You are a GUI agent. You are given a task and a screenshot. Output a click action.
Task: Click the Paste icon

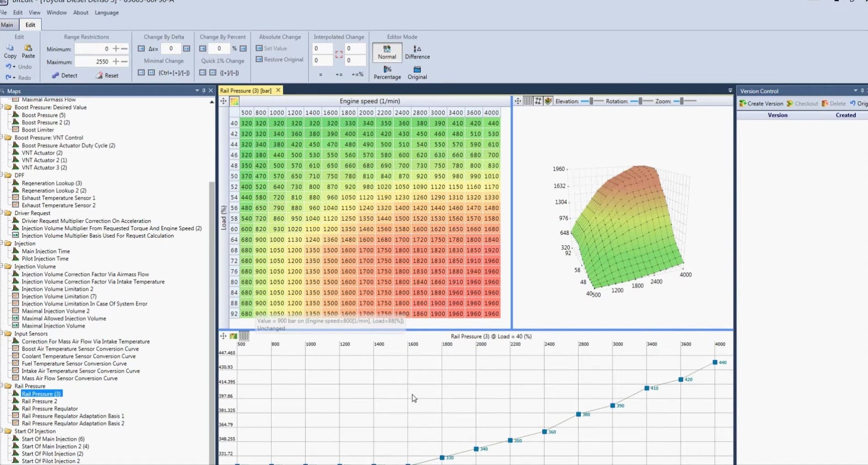[x=28, y=49]
